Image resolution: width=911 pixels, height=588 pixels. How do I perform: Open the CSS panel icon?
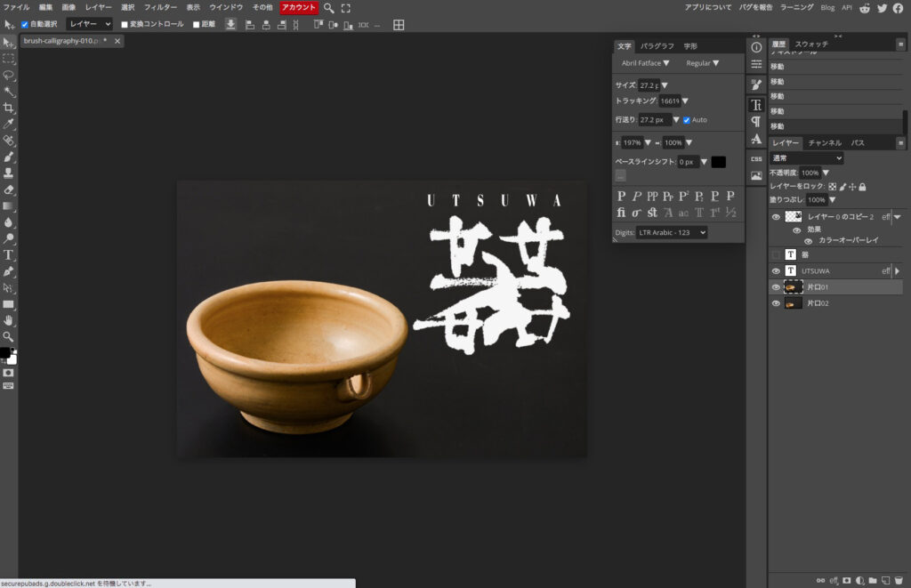756,158
